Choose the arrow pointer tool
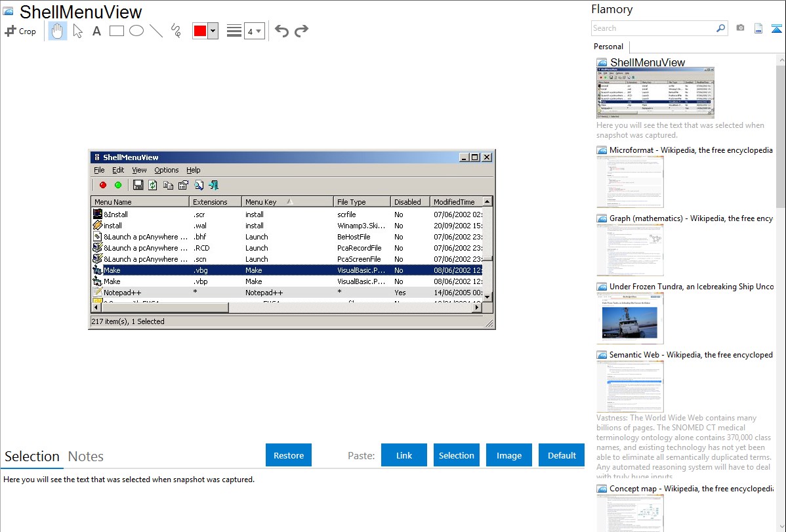The width and height of the screenshot is (786, 532). click(x=77, y=31)
